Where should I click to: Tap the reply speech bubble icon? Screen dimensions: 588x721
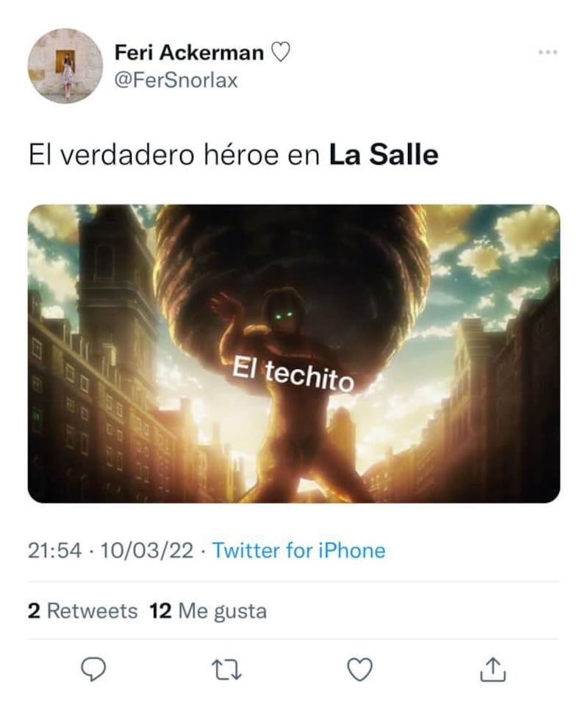click(93, 670)
